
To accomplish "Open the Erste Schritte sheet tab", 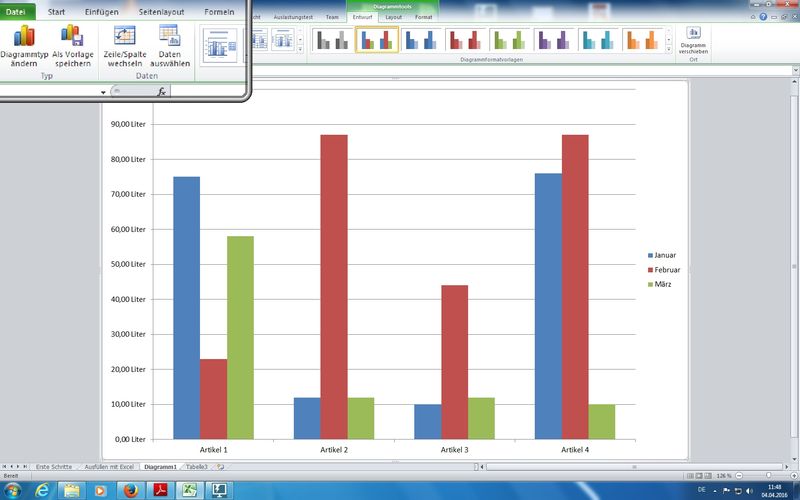I will (54, 467).
